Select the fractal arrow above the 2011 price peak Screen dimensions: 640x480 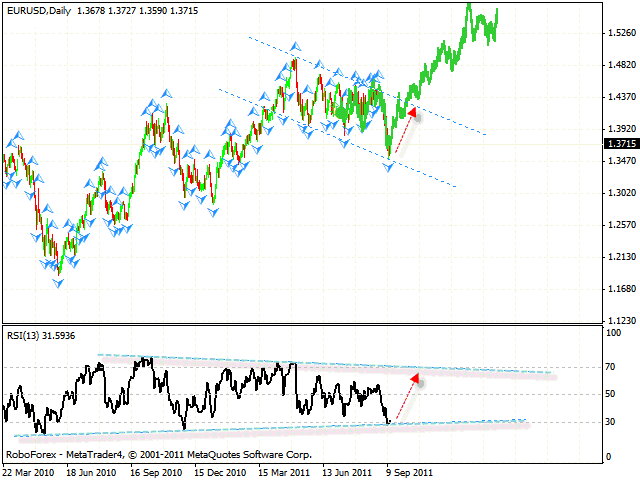click(x=295, y=47)
